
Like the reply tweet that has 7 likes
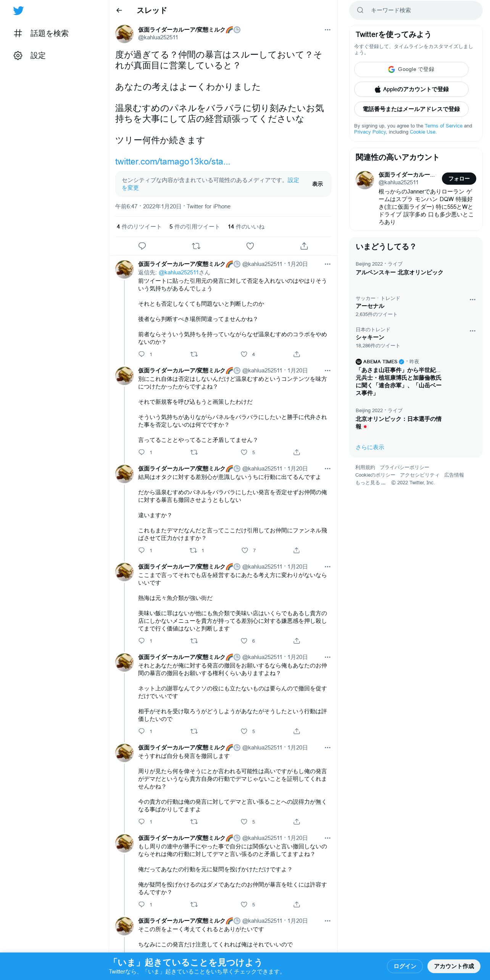click(245, 550)
